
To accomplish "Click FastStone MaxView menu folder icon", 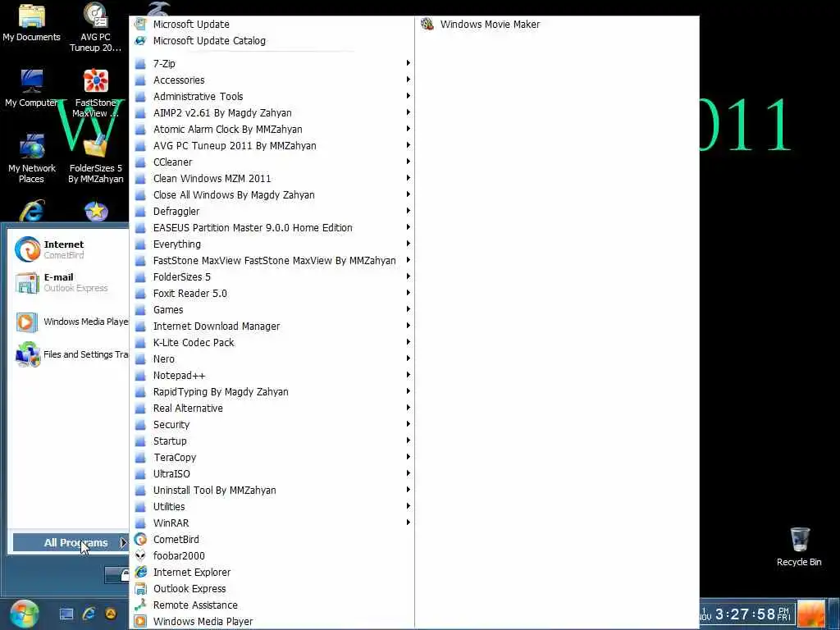I will [140, 261].
